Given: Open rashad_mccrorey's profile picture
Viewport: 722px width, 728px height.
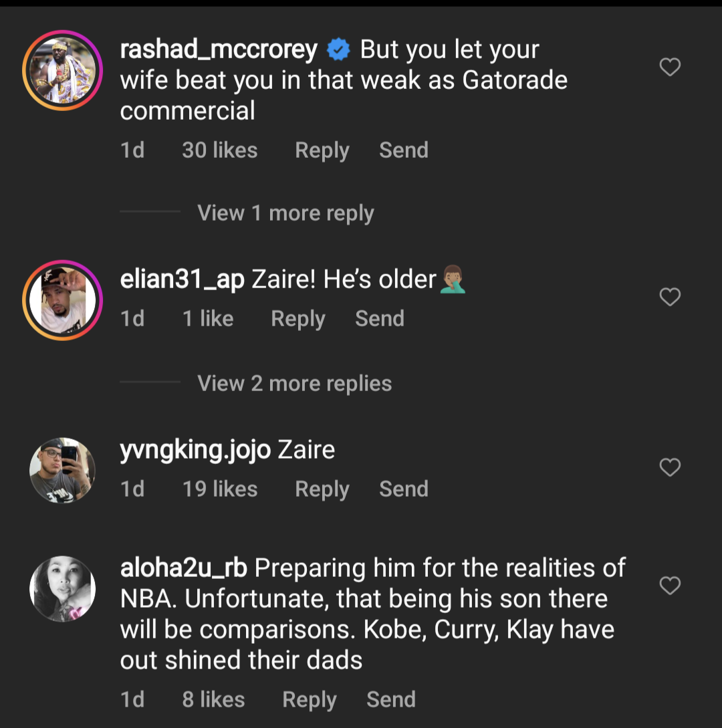Looking at the screenshot, I should [62, 68].
